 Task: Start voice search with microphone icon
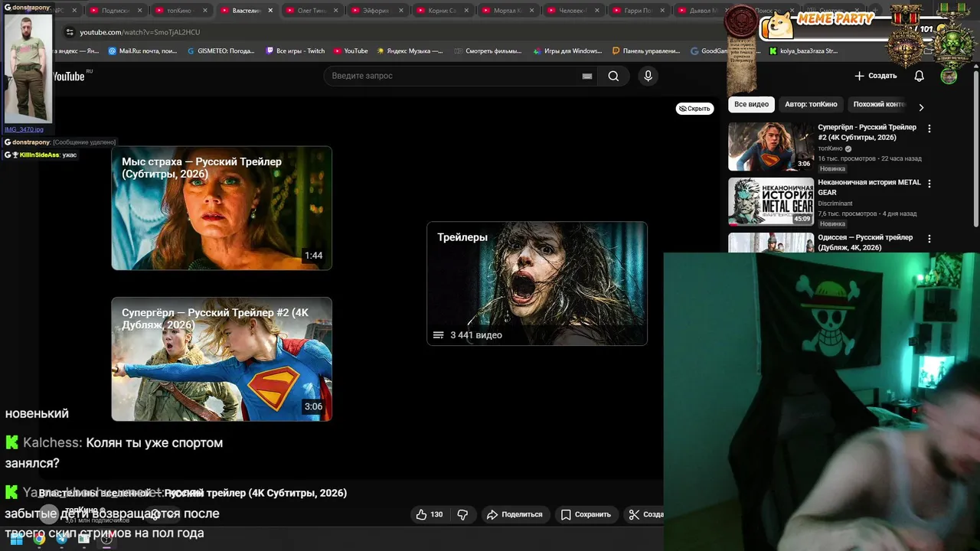click(648, 76)
